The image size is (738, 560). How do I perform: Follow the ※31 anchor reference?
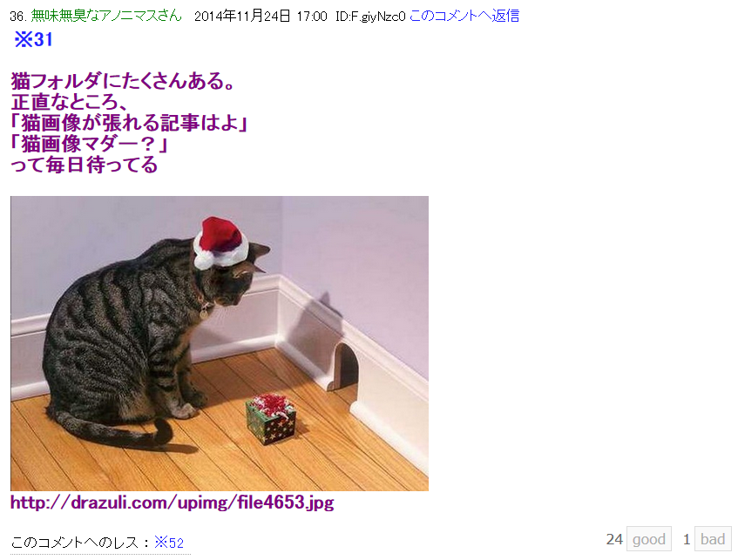[33, 39]
